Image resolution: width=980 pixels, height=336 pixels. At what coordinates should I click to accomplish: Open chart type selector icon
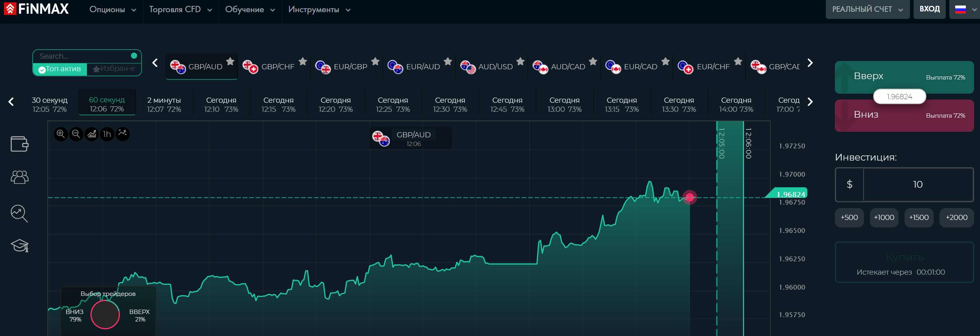pos(92,134)
